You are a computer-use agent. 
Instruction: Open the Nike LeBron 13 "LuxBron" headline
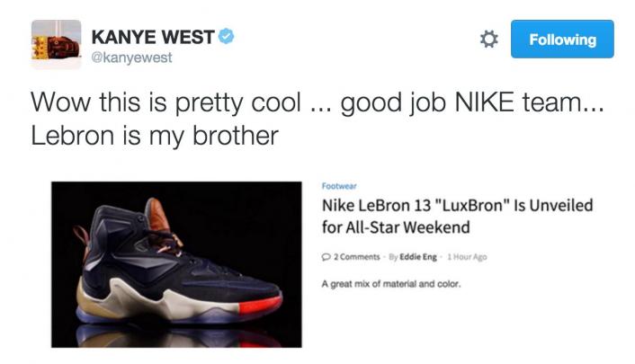457,217
